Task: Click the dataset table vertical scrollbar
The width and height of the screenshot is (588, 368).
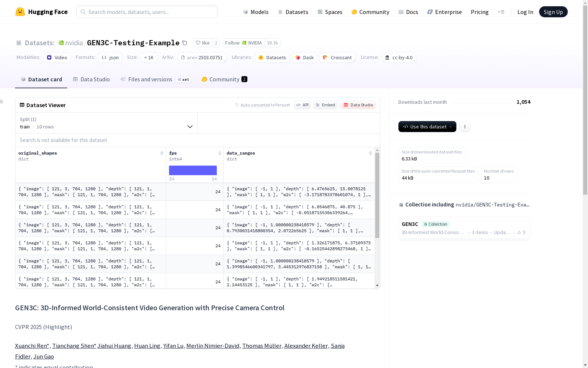Action: (x=377, y=195)
